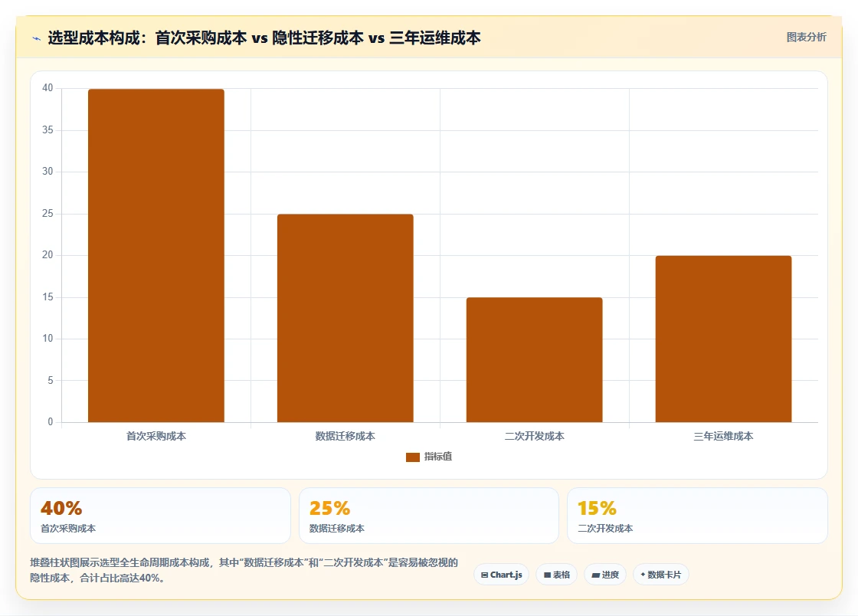858x616 pixels.
Task: Select the 三年运维成本 bar in chart
Action: pos(723,339)
